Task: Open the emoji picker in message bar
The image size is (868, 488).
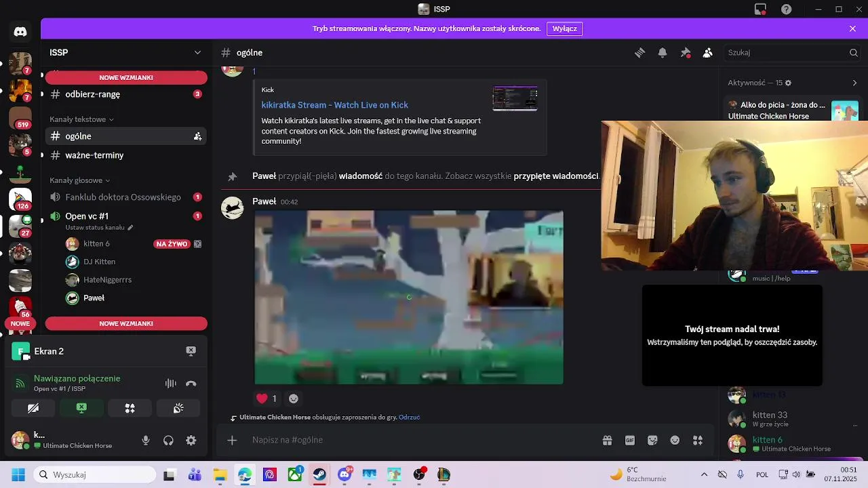Action: point(675,441)
